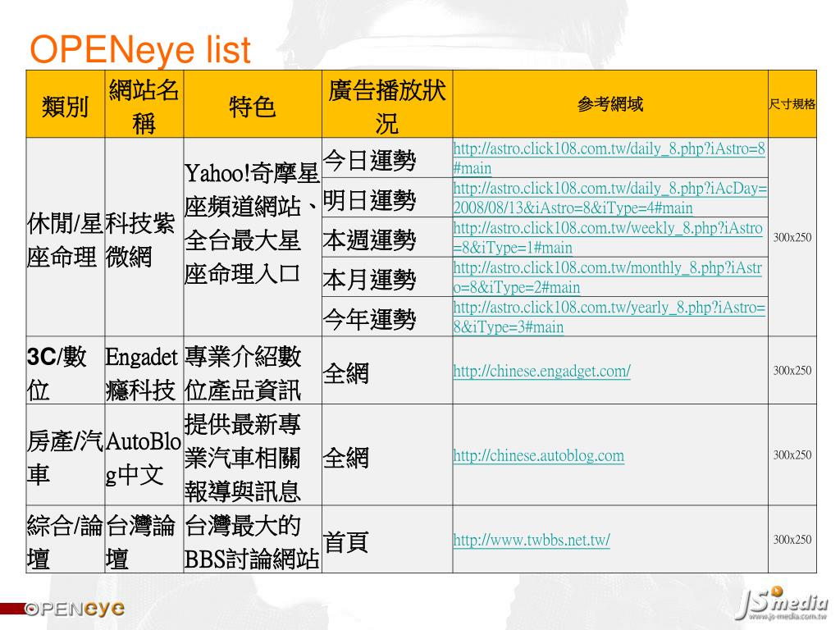Select the 專業介紹數位產品資訊 feature cell

(253, 370)
